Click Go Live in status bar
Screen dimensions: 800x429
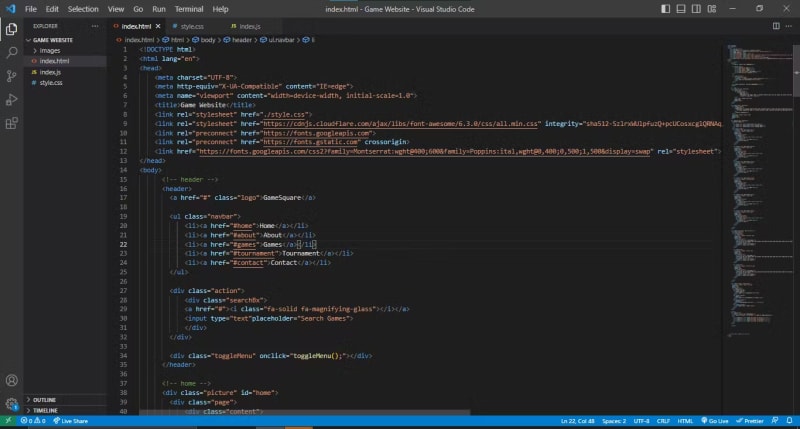(714, 421)
